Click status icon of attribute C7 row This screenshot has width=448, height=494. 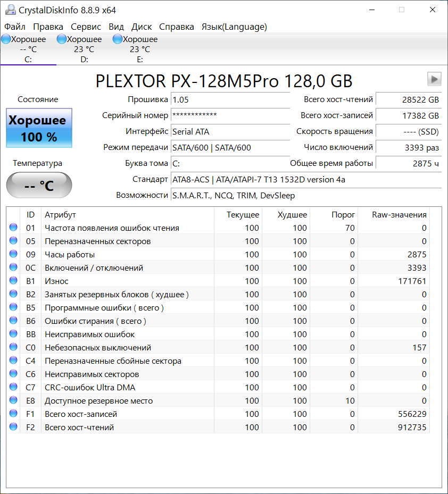coord(13,387)
